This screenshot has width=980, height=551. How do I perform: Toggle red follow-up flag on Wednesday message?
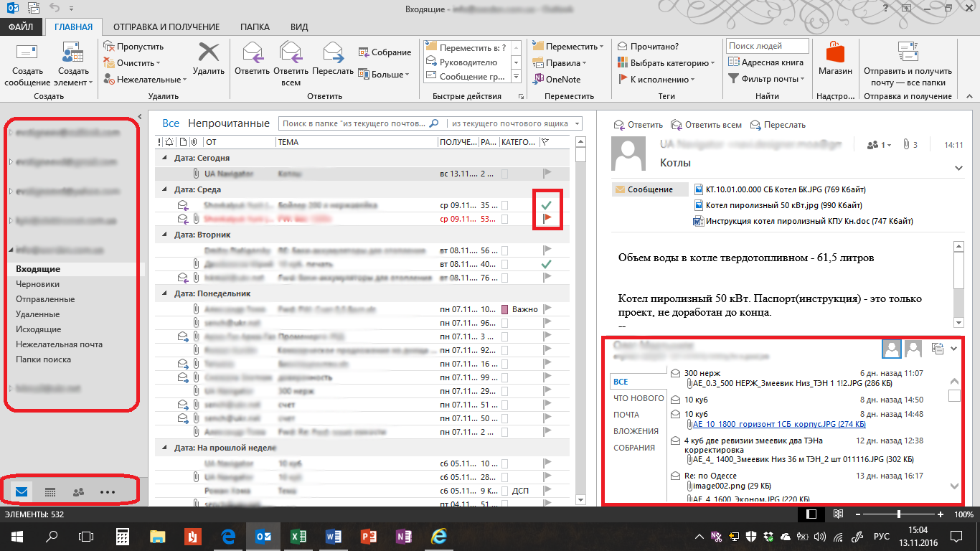[547, 219]
